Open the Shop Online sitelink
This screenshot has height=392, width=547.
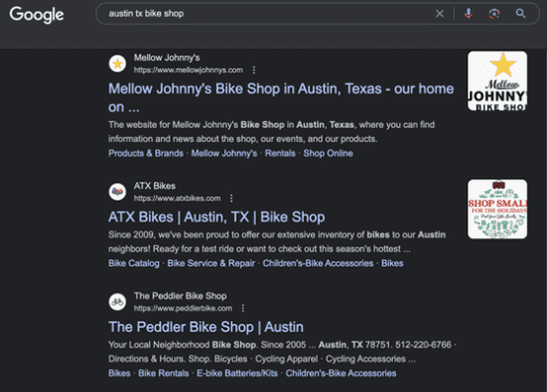coord(328,153)
